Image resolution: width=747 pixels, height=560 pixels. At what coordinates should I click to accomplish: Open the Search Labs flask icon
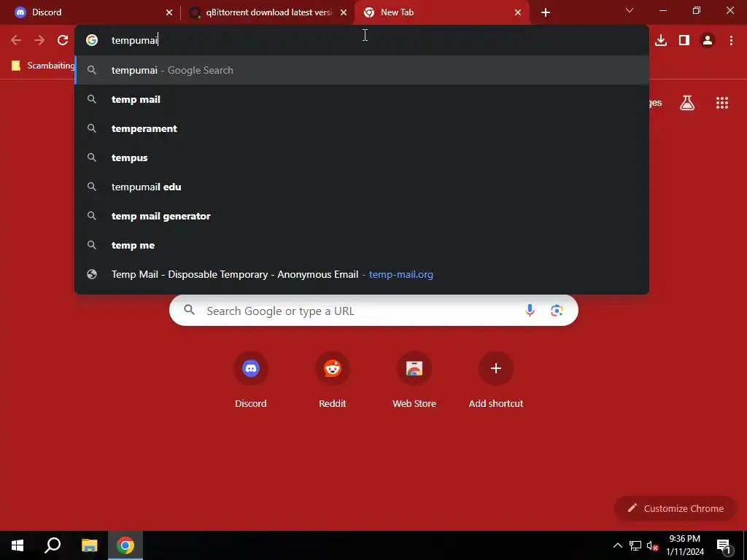tap(687, 103)
